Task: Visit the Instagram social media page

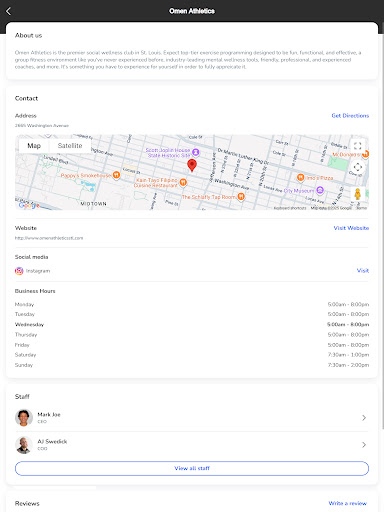Action: point(363,271)
